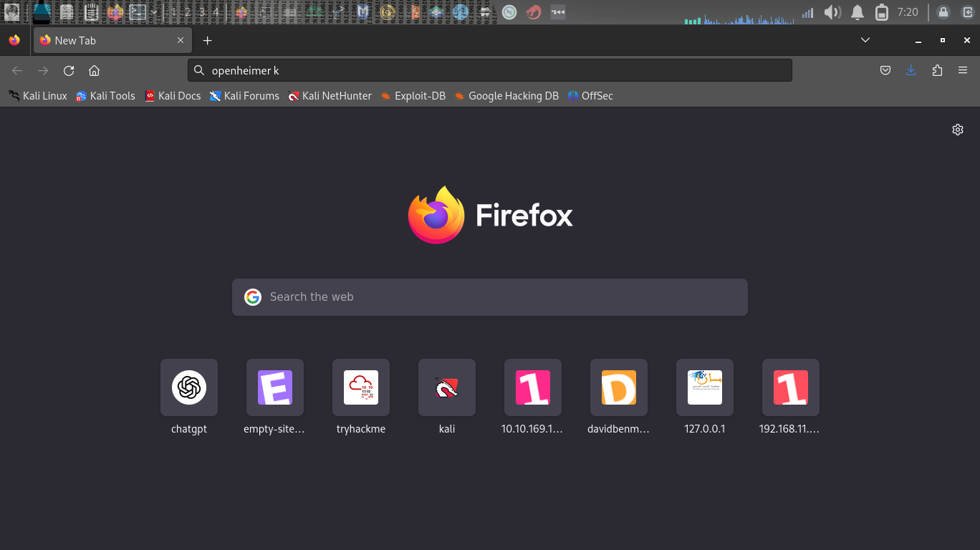Viewport: 980px width, 550px height.
Task: Open the 127.0.0.1 shortcut tile
Action: 705,387
